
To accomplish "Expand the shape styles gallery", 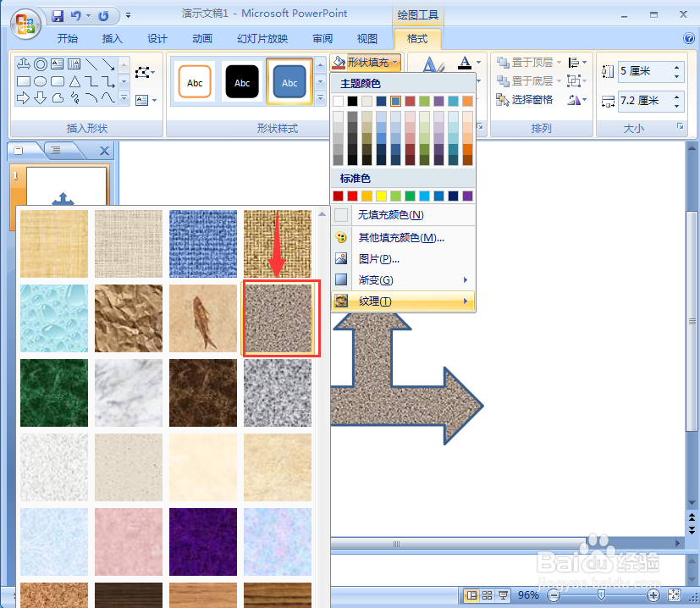I will 320,98.
